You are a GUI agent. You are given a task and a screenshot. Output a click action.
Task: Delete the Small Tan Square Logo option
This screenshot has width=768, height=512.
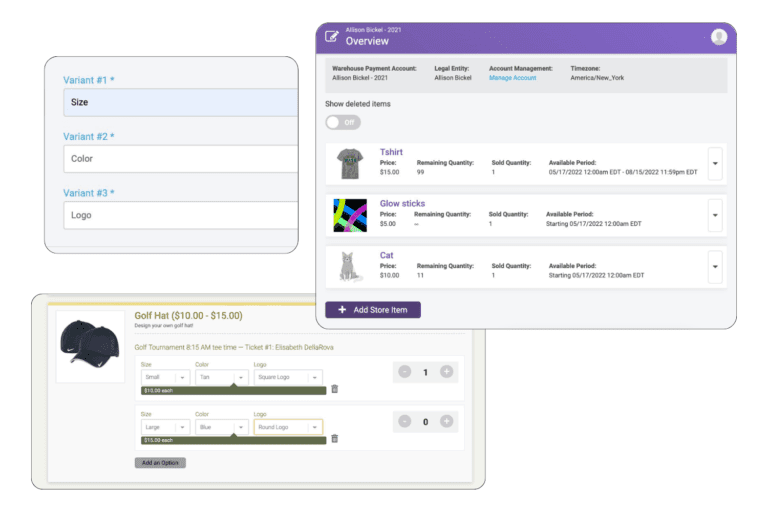[335, 389]
